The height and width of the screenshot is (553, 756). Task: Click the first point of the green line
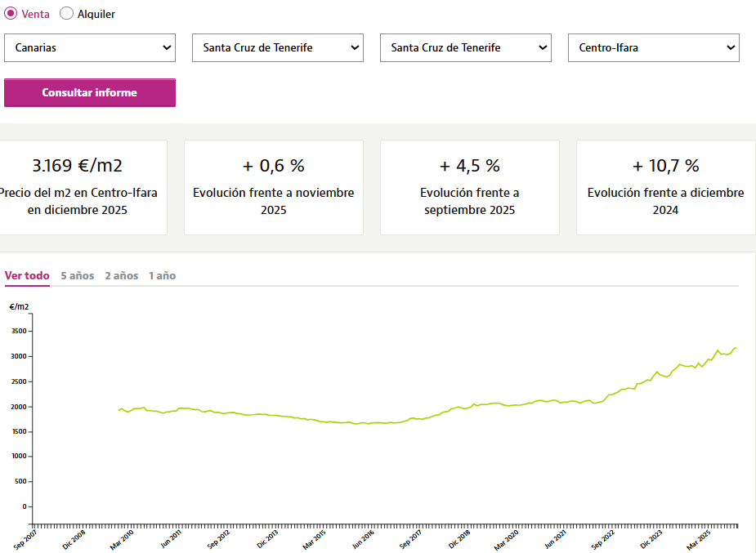pos(119,410)
